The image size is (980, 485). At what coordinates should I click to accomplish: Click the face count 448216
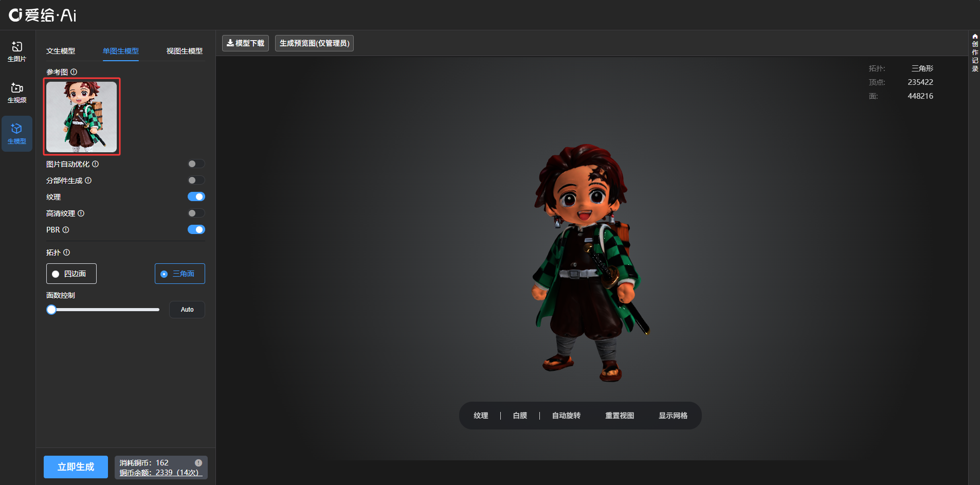pos(920,96)
